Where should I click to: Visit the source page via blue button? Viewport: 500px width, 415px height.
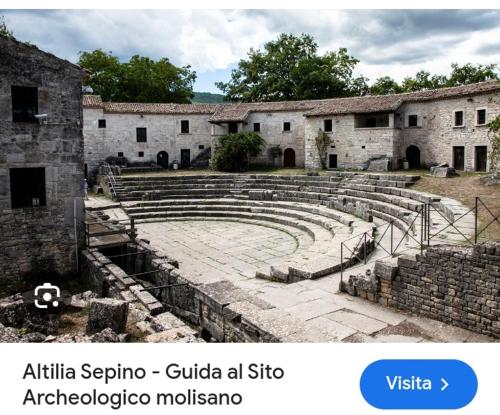point(419,384)
